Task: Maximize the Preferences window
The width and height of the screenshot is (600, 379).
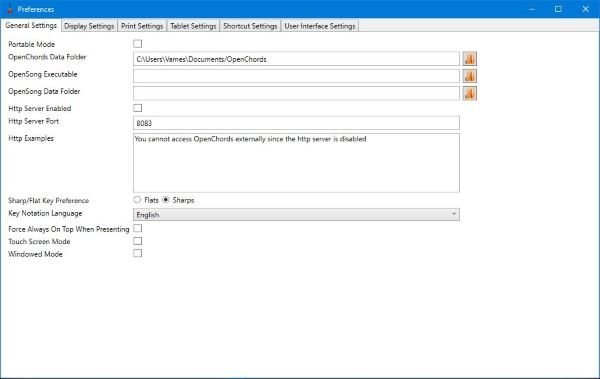Action: (558, 9)
